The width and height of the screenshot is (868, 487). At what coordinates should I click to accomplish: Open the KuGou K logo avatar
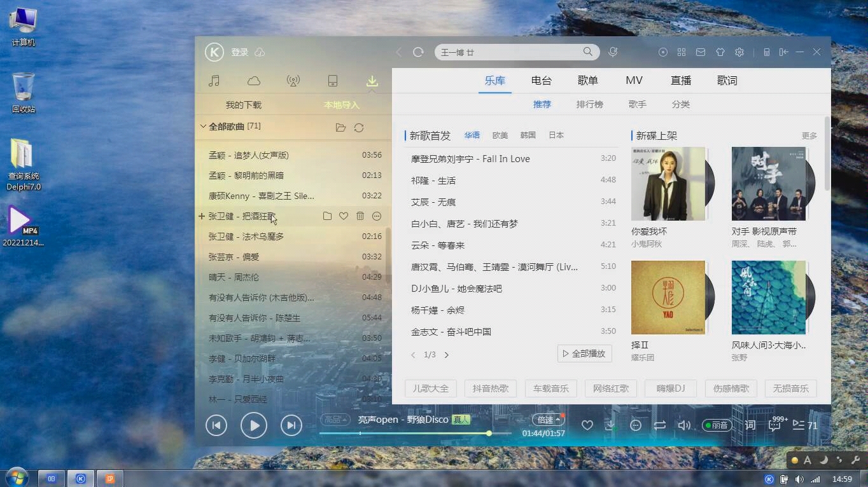214,52
